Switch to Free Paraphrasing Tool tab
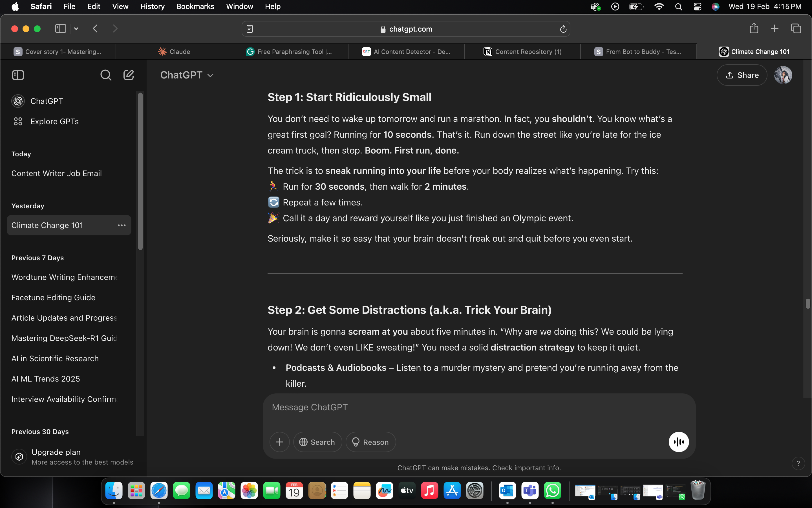 (x=290, y=51)
